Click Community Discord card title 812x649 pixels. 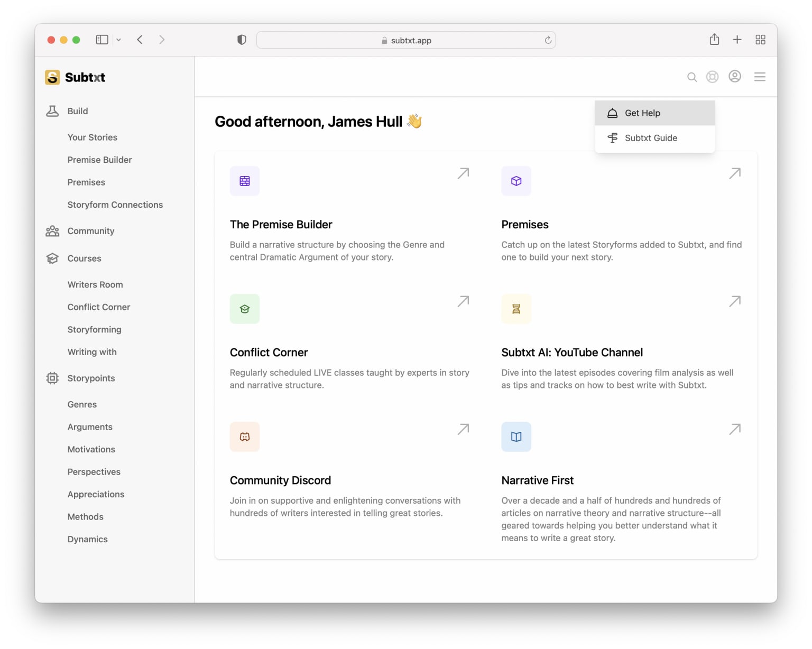[281, 480]
